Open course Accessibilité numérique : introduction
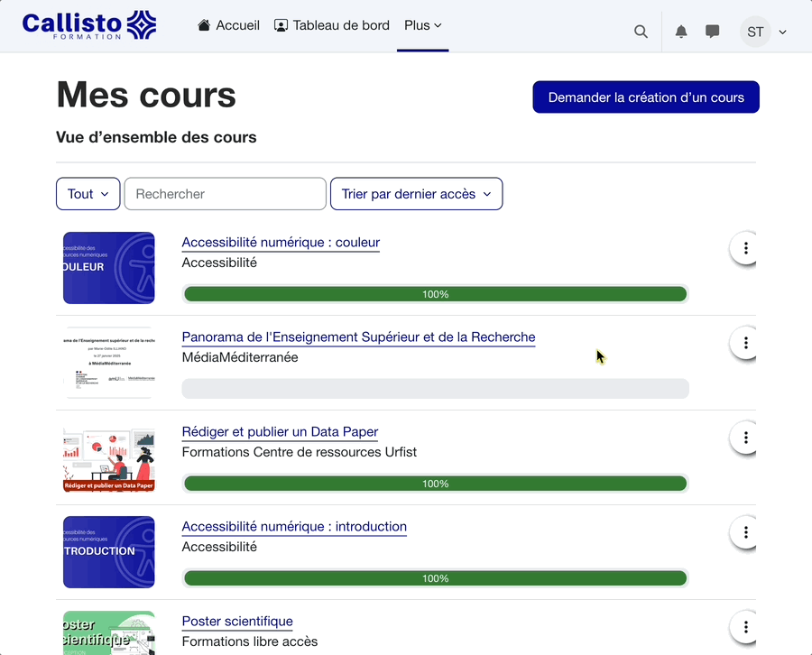The width and height of the screenshot is (812, 655). tap(294, 527)
